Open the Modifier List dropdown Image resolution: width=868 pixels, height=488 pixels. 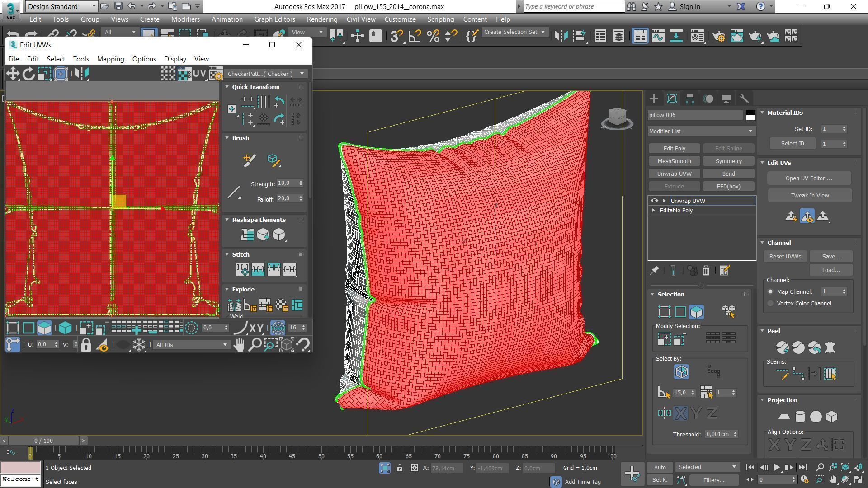(x=701, y=131)
